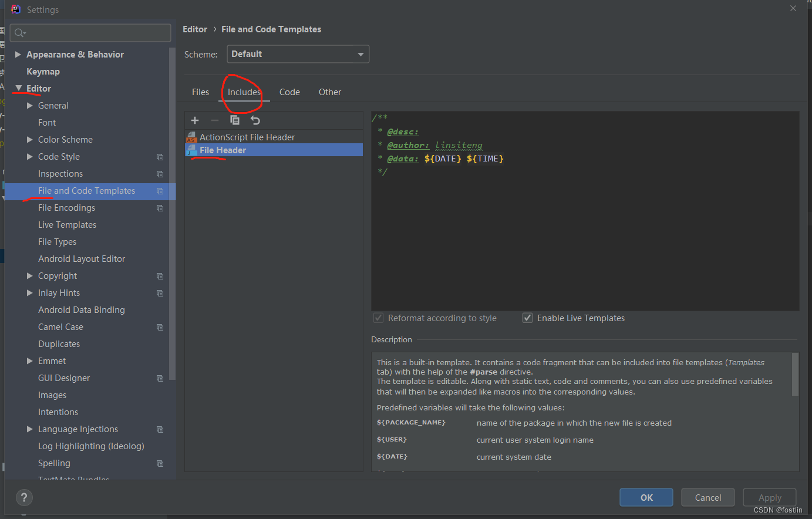Open the Help question mark icon
Screen dimensions: 812x519
coord(23,497)
